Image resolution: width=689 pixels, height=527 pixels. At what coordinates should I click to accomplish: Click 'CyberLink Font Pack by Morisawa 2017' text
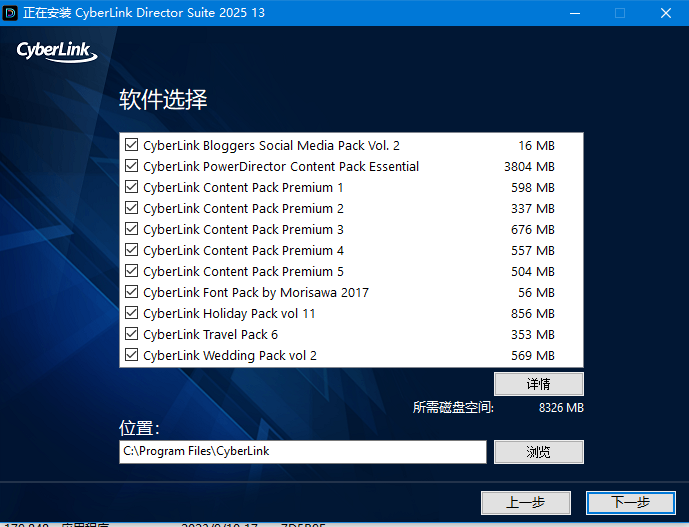(x=256, y=292)
